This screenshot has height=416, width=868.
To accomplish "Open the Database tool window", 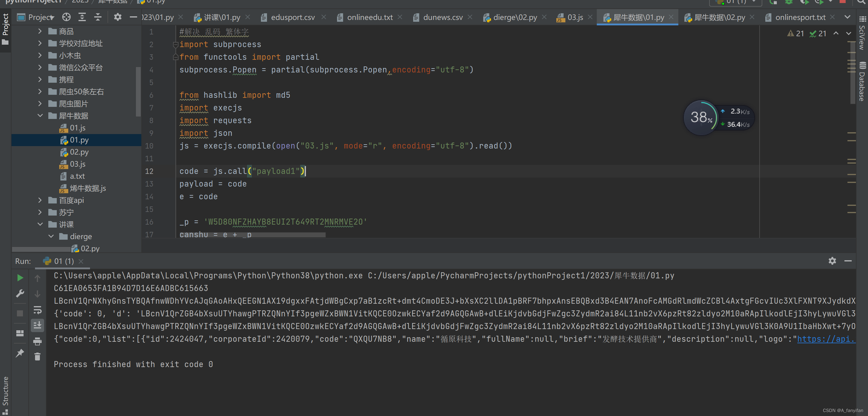I will 862,81.
